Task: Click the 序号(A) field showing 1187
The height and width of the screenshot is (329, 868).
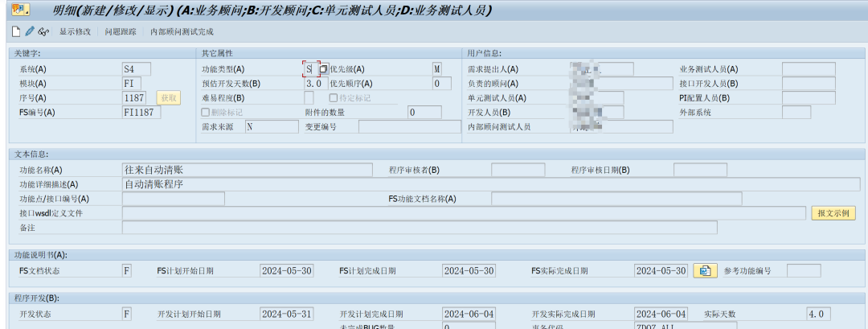Action: click(134, 98)
